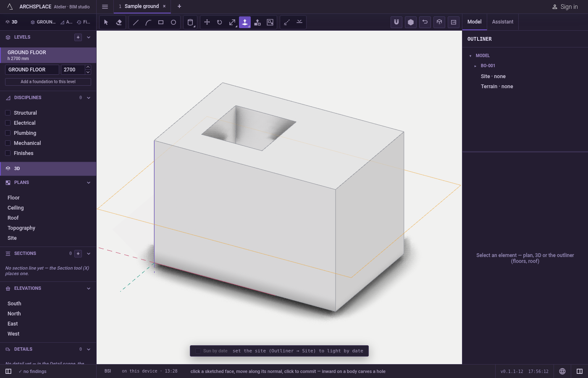Toggle the magnet snapping button

(396, 22)
